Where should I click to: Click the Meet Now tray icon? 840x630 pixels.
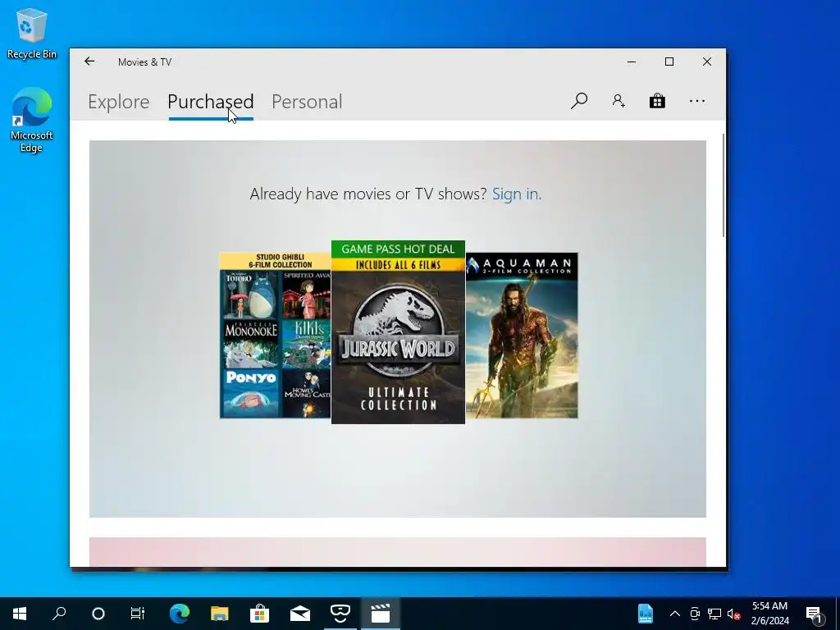695,614
